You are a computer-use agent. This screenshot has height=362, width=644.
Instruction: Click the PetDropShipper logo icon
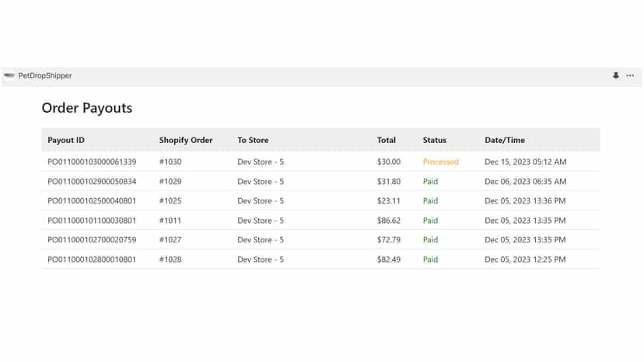pos(9,75)
